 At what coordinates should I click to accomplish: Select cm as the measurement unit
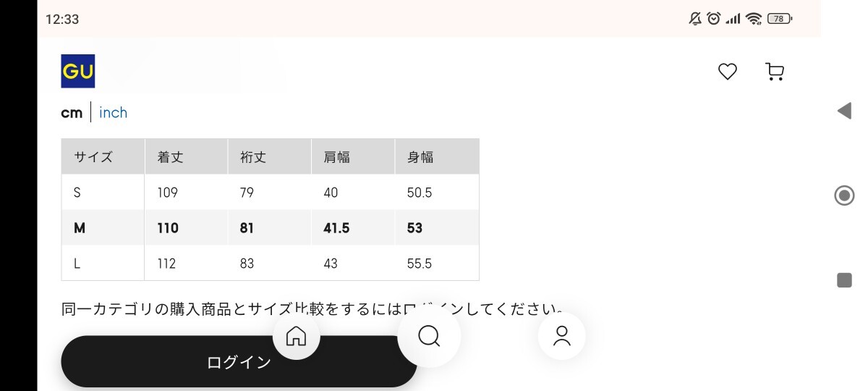tap(72, 112)
